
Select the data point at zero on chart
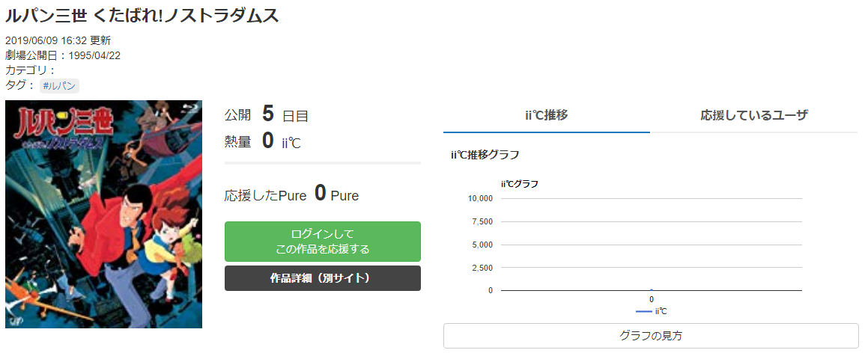652,290
